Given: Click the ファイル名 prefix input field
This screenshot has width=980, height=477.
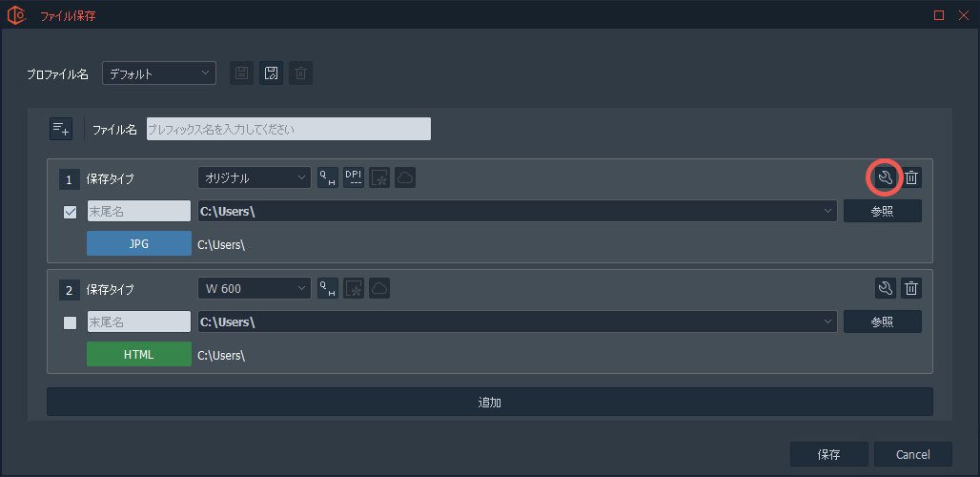Looking at the screenshot, I should pyautogui.click(x=288, y=129).
